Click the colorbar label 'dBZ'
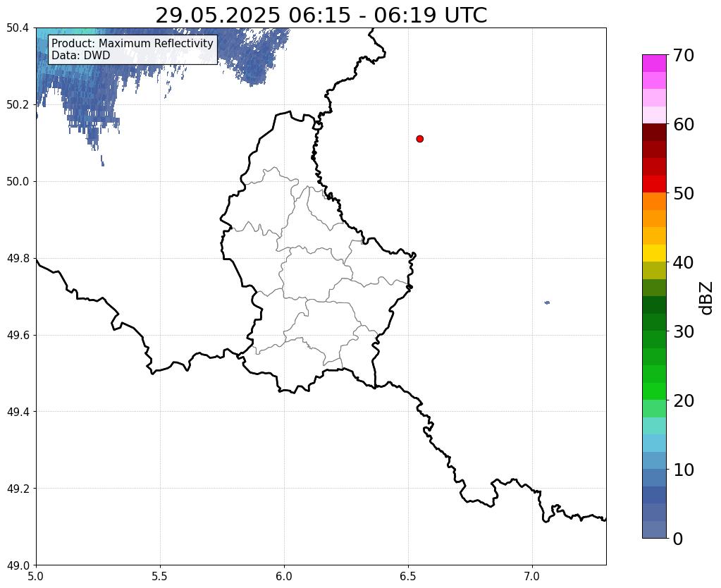This screenshot has width=721, height=588. coord(706,299)
